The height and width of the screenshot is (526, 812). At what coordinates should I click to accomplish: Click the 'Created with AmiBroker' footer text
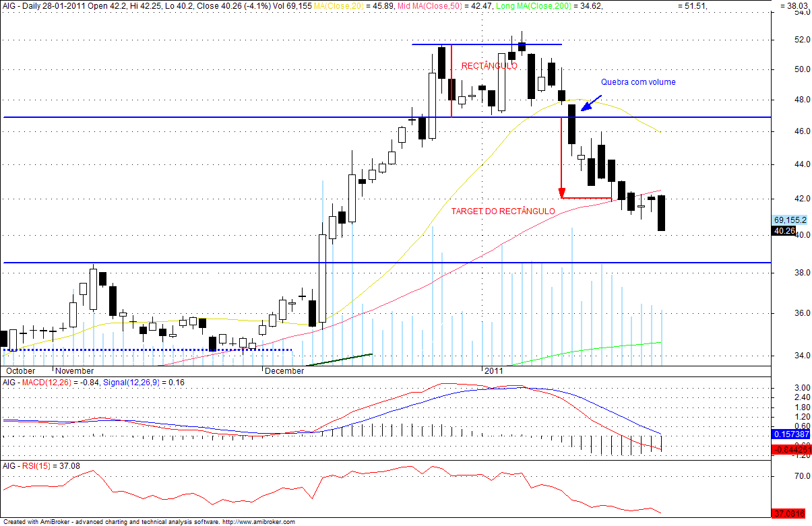tap(35, 522)
